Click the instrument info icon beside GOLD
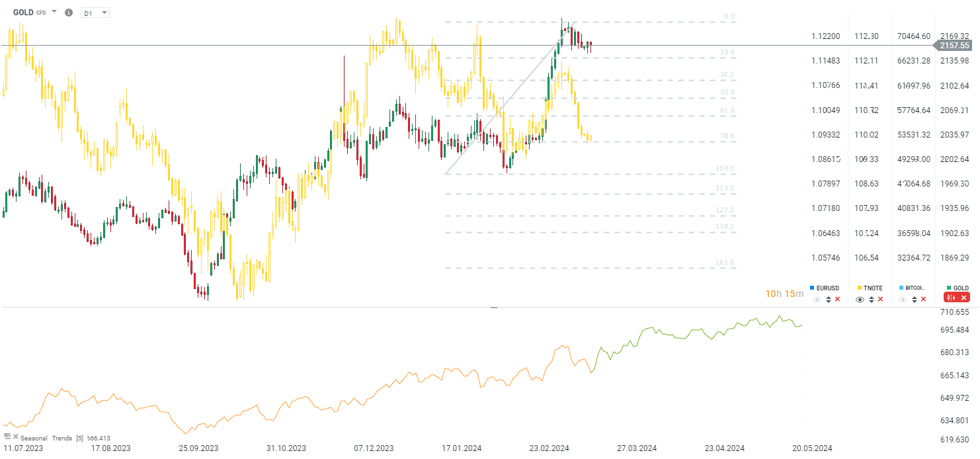This screenshot has height=459, width=980. click(69, 13)
